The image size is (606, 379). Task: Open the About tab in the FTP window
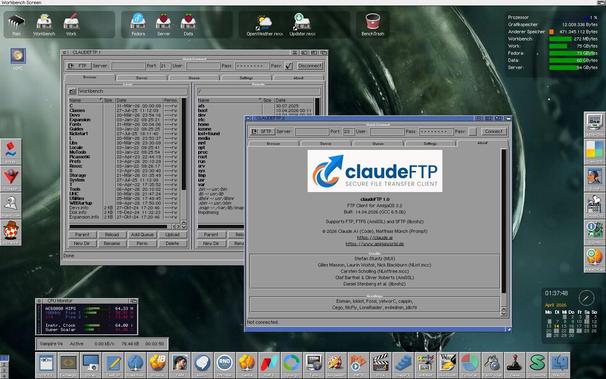coord(298,78)
